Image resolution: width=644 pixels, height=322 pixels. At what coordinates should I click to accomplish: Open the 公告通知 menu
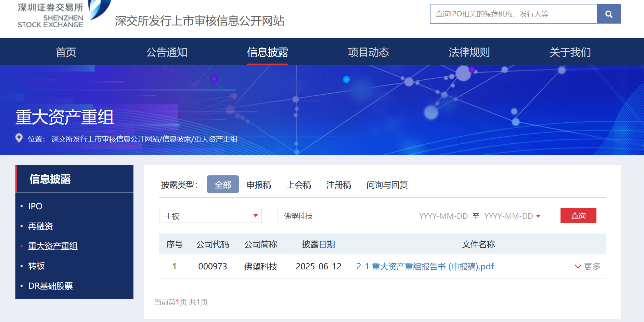[x=167, y=52]
